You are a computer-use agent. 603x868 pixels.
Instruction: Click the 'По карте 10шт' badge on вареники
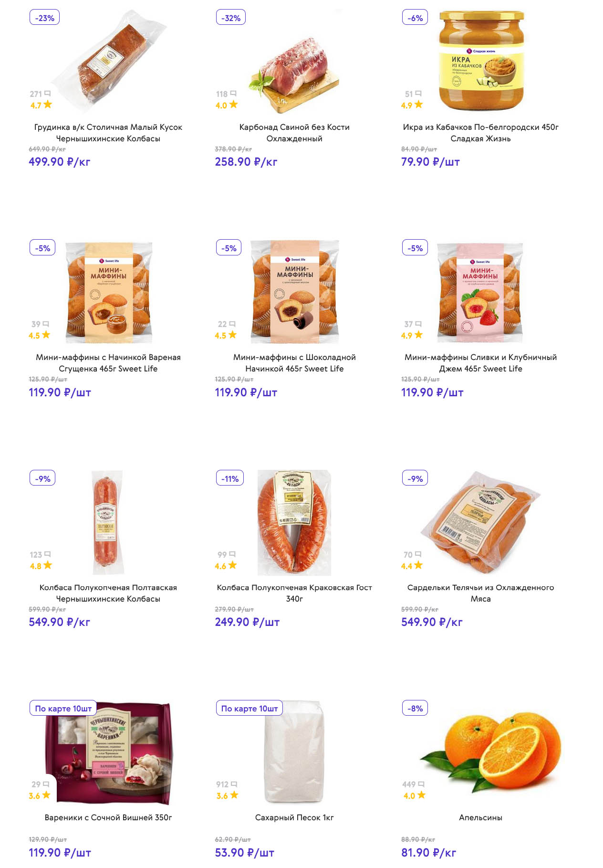[x=63, y=709]
